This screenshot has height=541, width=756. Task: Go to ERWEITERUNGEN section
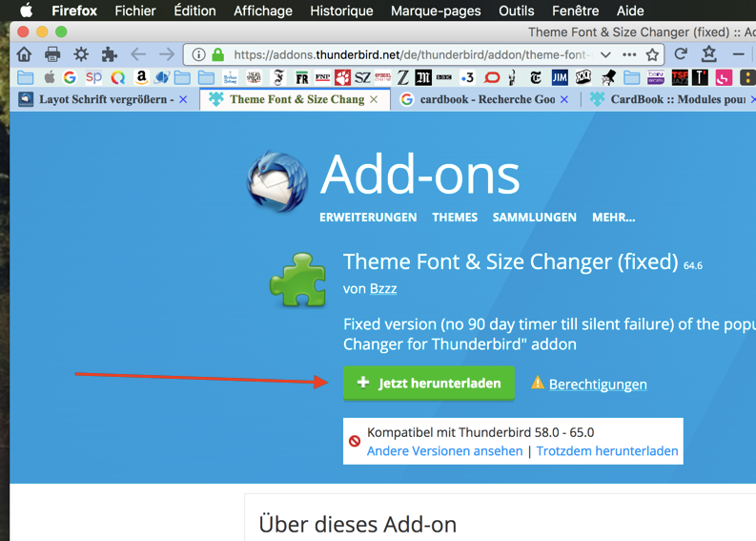point(368,218)
